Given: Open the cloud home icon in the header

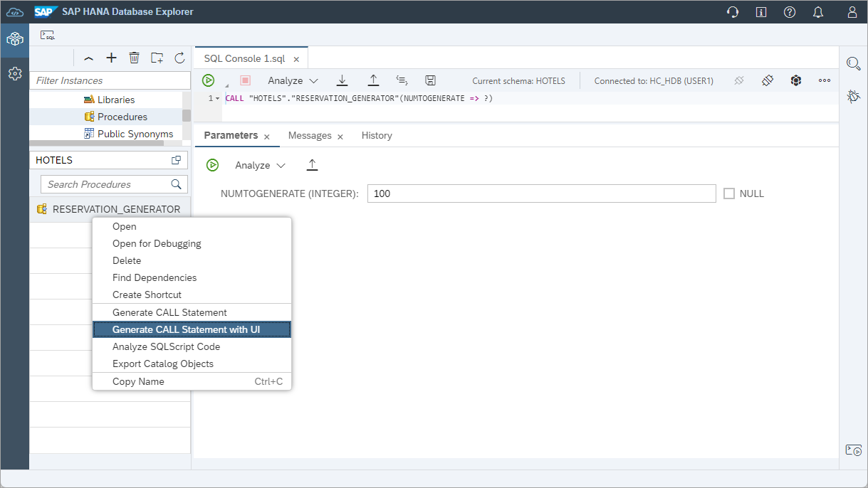Looking at the screenshot, I should 14,11.
